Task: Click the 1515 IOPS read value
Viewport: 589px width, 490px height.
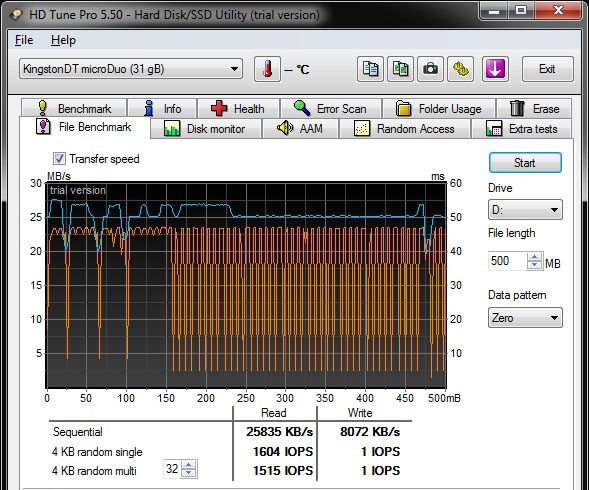Action: pyautogui.click(x=283, y=470)
